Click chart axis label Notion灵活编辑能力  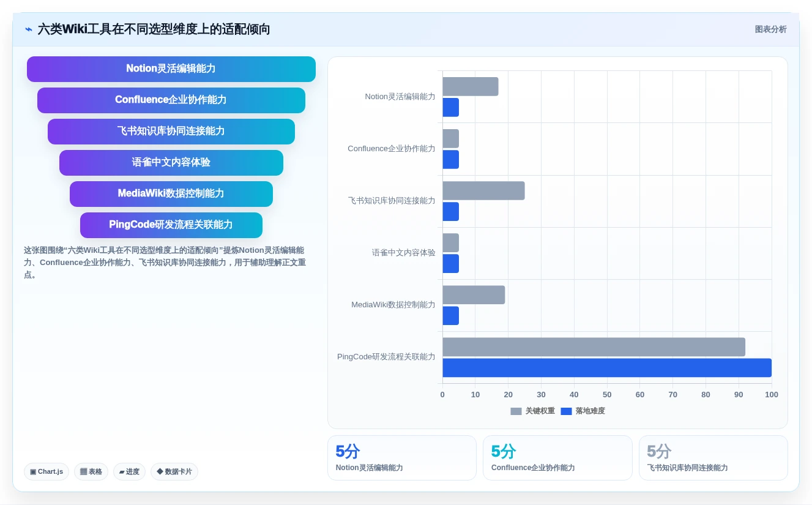pyautogui.click(x=400, y=97)
